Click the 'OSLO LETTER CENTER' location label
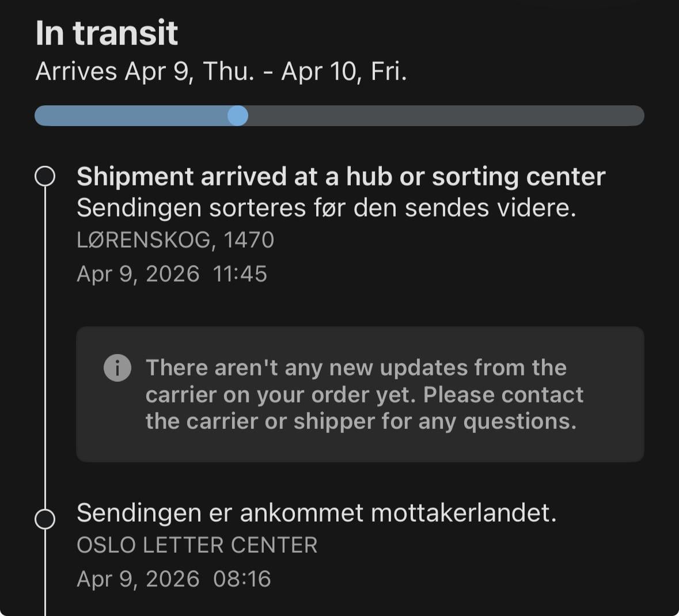679x616 pixels. click(x=197, y=545)
